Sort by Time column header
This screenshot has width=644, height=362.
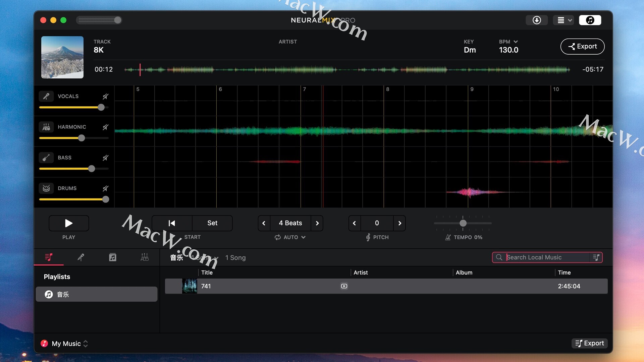(x=564, y=273)
